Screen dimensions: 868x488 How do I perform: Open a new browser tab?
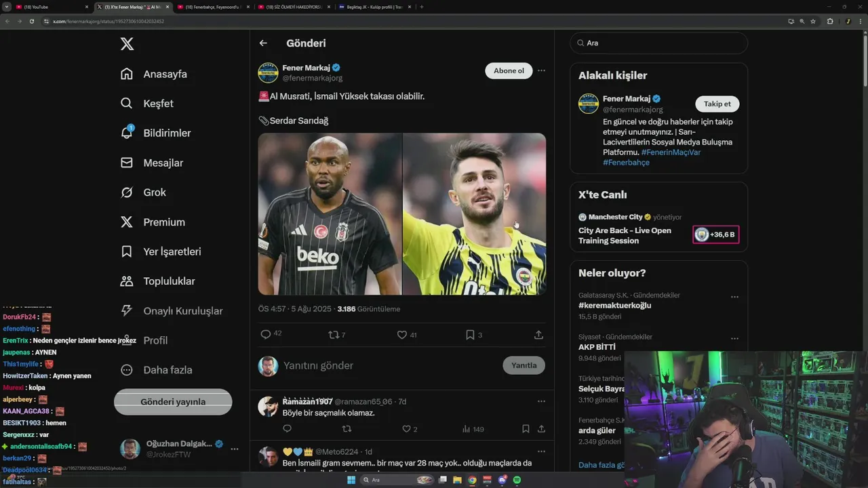422,7
